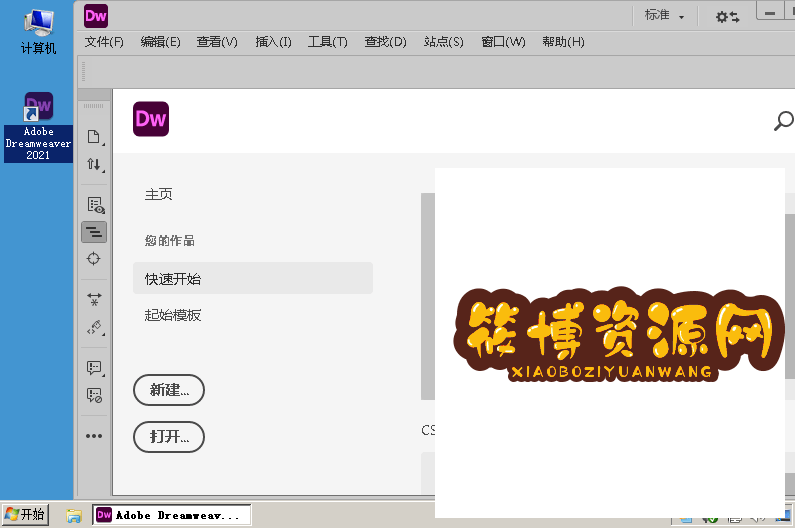Open the 编辑(E) menu

[x=160, y=42]
